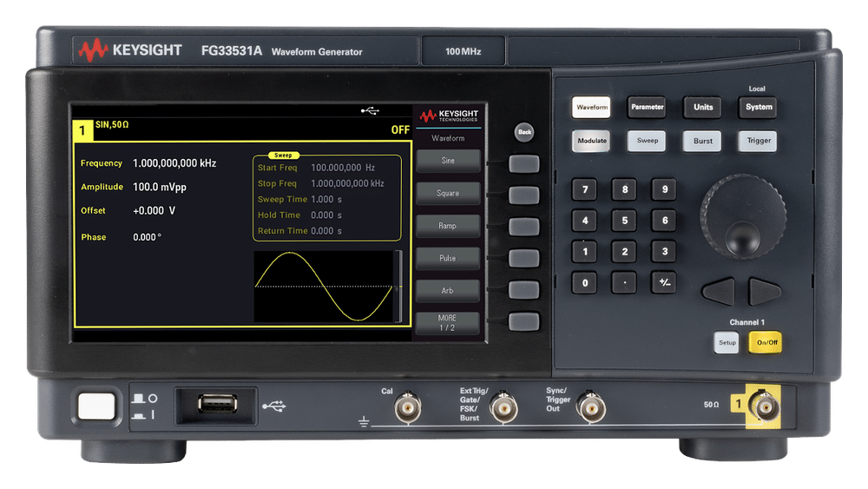
Task: Click the decimal point key
Action: (624, 283)
